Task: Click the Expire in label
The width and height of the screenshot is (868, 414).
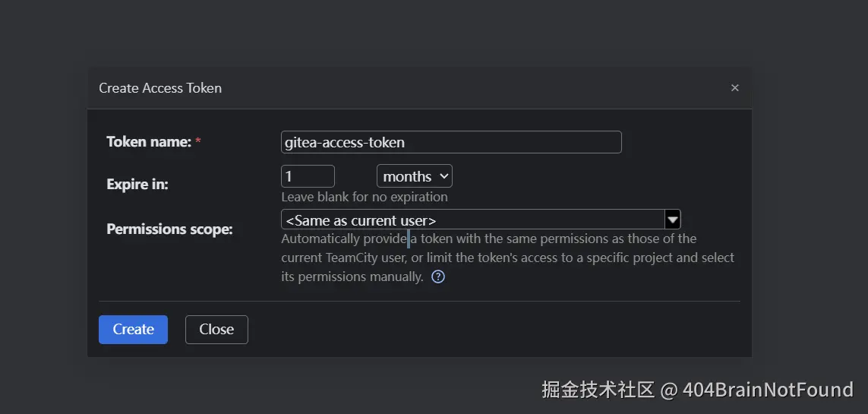Action: click(137, 184)
